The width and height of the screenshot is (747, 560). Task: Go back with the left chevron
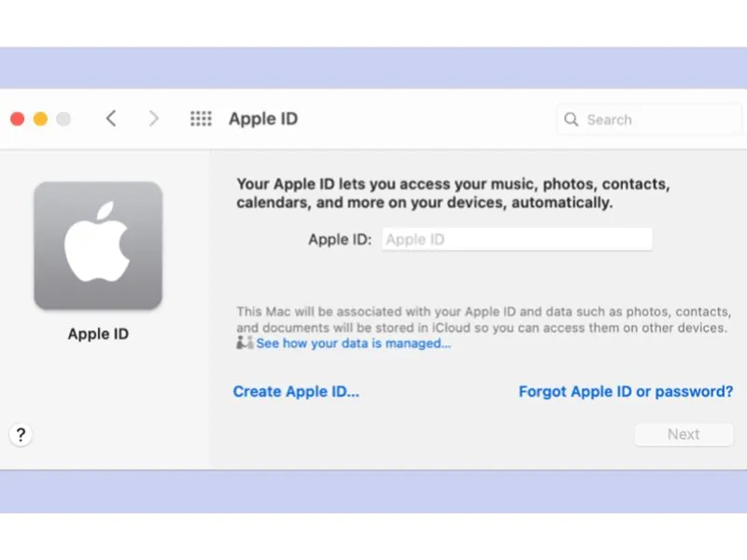click(x=111, y=119)
